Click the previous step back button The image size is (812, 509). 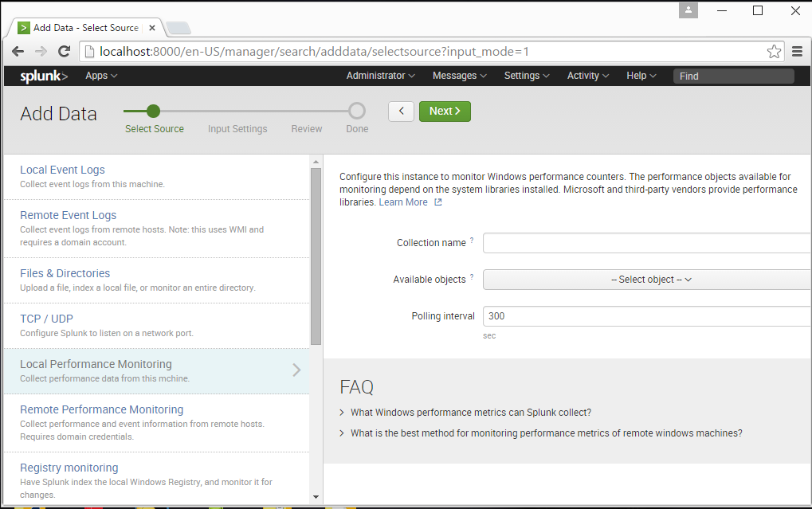tap(402, 112)
